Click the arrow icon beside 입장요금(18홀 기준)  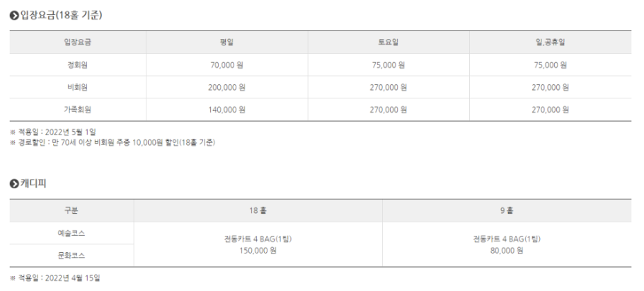tap(14, 16)
